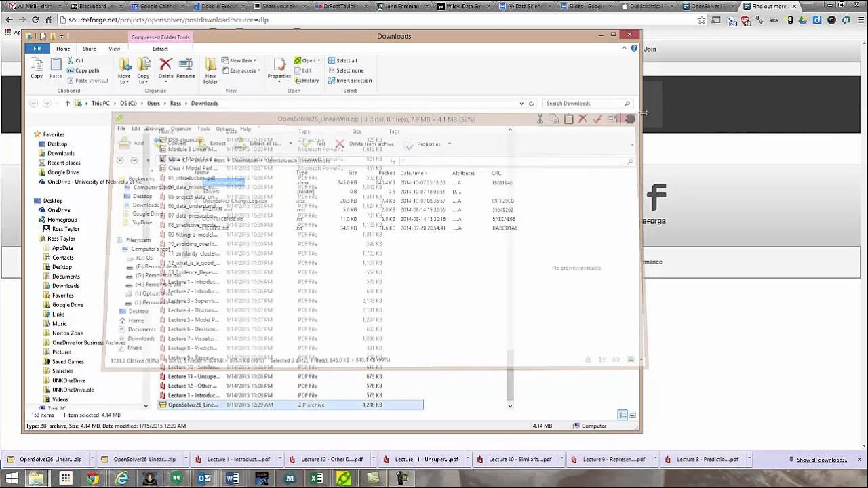Click the Explorer Help question mark icon
The width and height of the screenshot is (868, 488).
click(634, 49)
